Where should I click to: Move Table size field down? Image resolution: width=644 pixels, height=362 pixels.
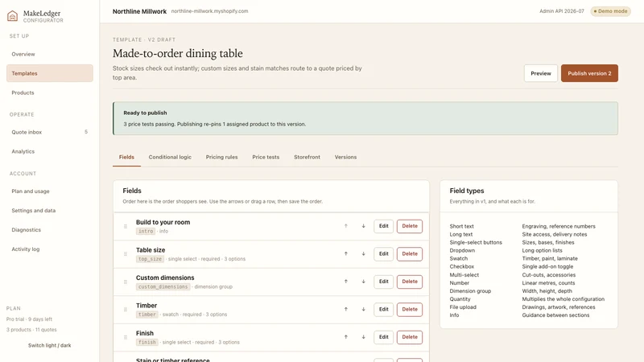coord(364,253)
